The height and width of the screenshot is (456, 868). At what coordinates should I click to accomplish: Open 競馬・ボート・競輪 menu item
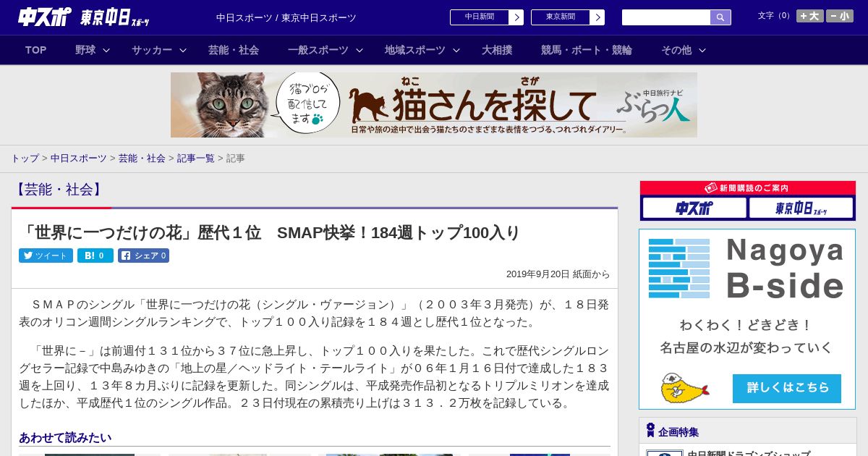point(587,50)
